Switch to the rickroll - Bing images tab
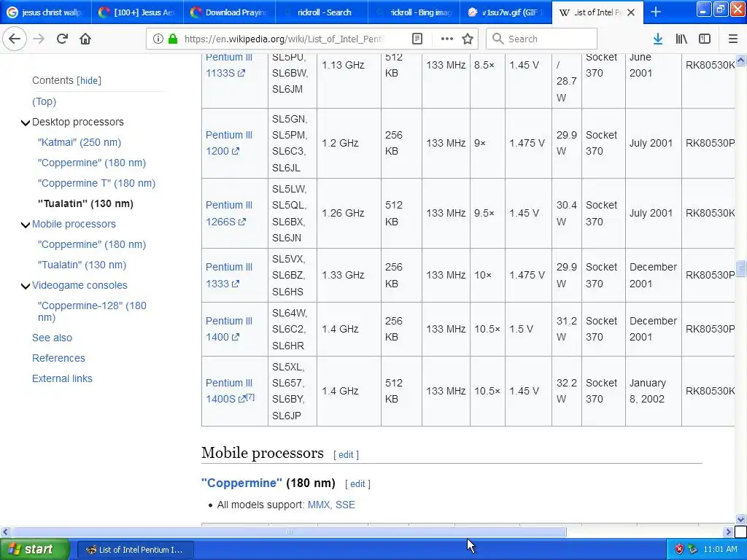Screen dimensions: 747x560 click(x=414, y=12)
